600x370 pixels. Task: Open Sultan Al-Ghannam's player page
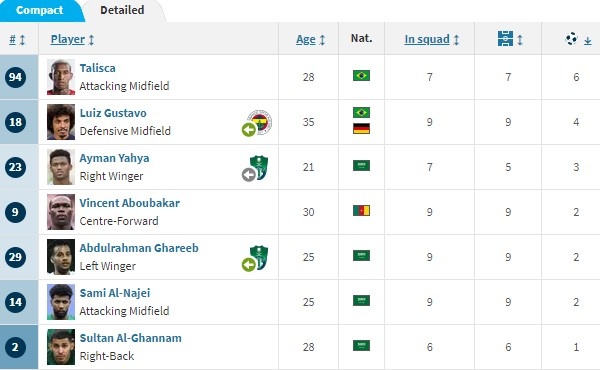click(x=130, y=338)
